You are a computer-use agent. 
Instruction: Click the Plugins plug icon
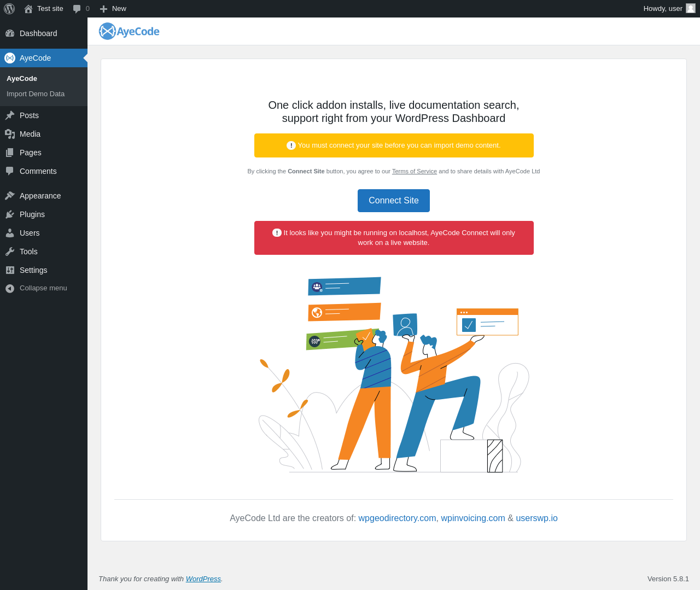[10, 214]
